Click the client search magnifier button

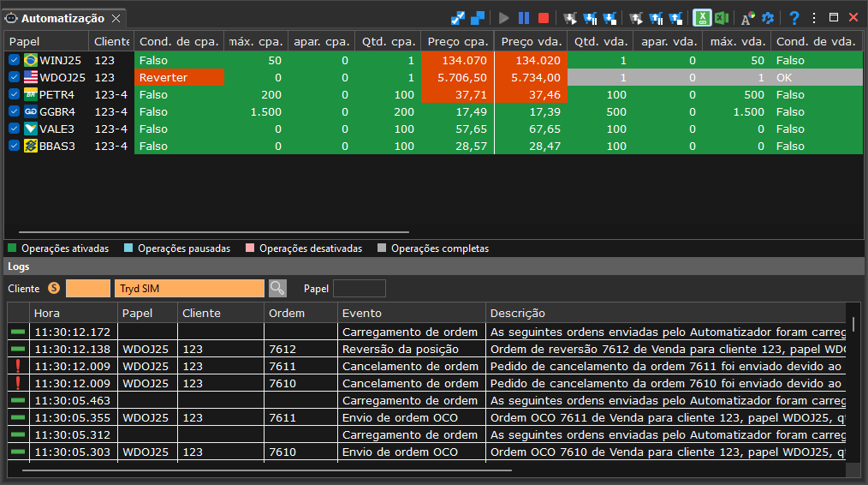[277, 288]
